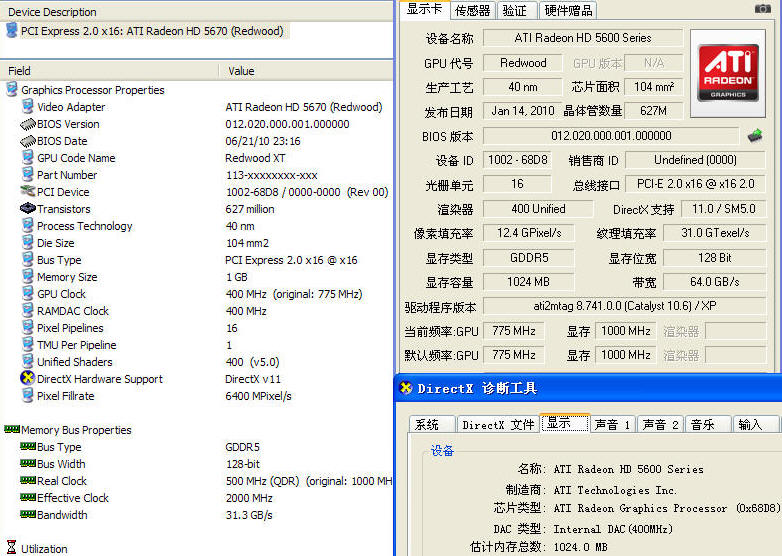Select the value "627 million"
The width and height of the screenshot is (782, 556).
click(250, 209)
